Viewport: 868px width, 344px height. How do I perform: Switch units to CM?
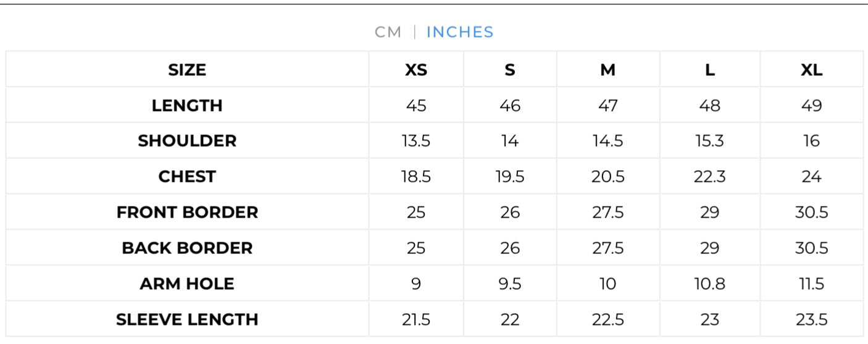pyautogui.click(x=388, y=32)
